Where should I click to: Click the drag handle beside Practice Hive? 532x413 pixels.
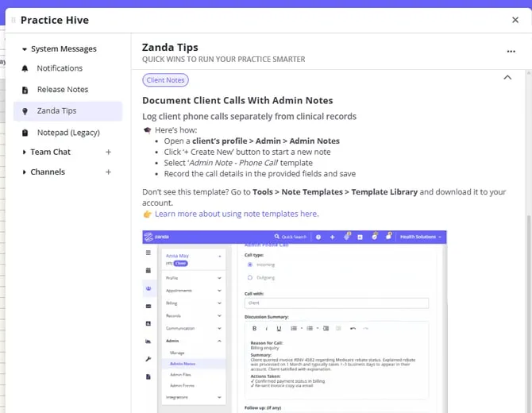point(13,20)
